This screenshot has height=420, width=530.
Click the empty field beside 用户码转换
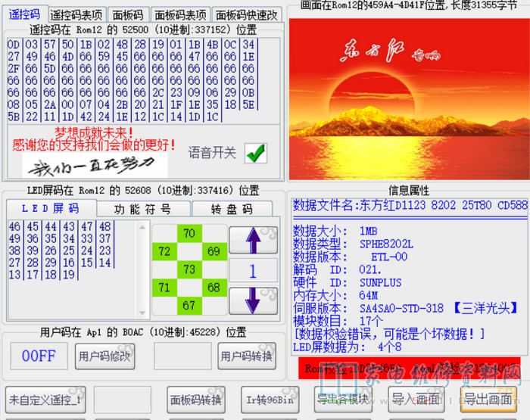point(183,356)
